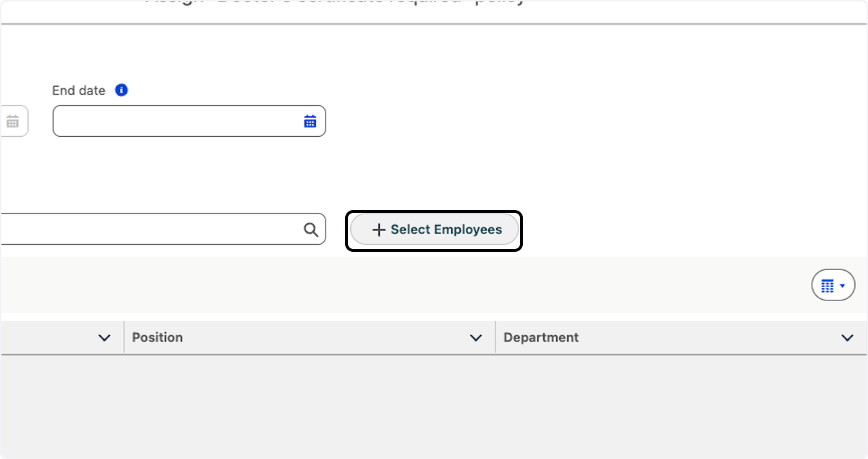Image resolution: width=868 pixels, height=459 pixels.
Task: Click the empty table body area
Action: [434, 405]
